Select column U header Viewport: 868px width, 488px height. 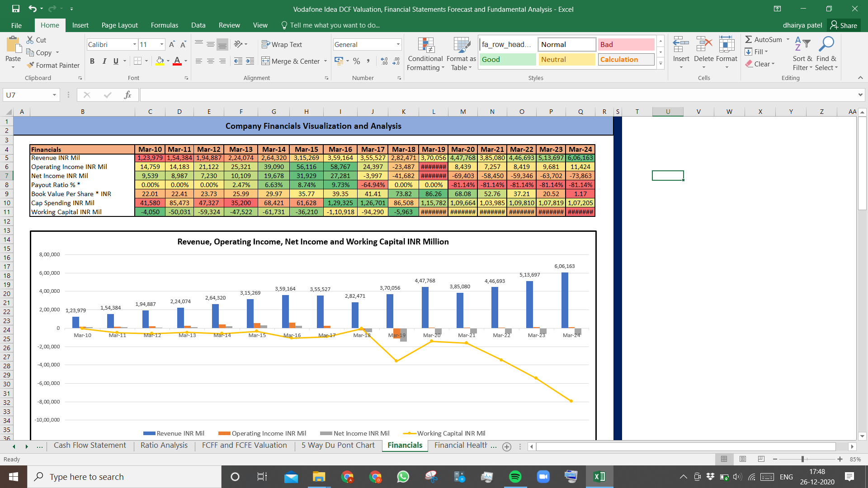[x=668, y=112]
